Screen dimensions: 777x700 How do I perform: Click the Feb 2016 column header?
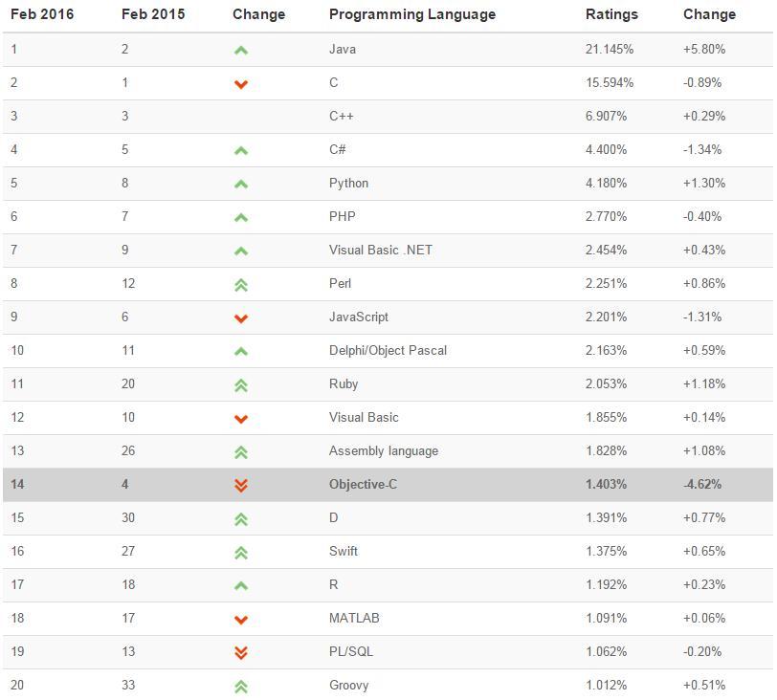[x=42, y=14]
